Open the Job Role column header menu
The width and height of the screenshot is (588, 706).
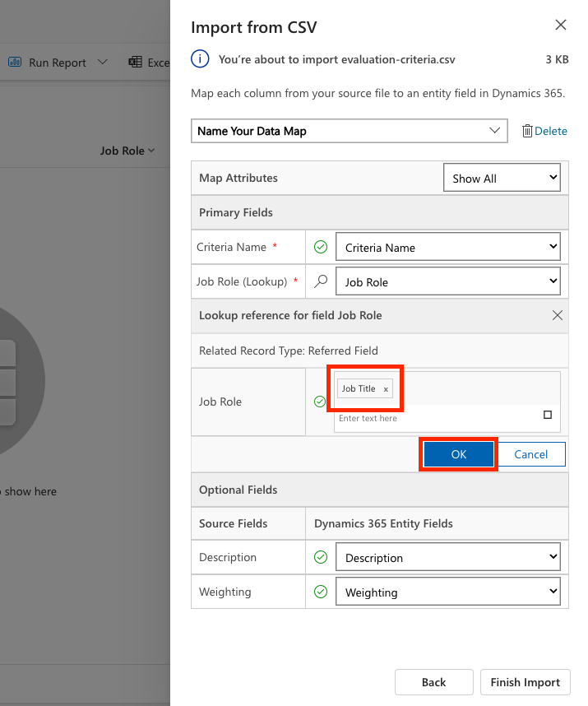[127, 151]
